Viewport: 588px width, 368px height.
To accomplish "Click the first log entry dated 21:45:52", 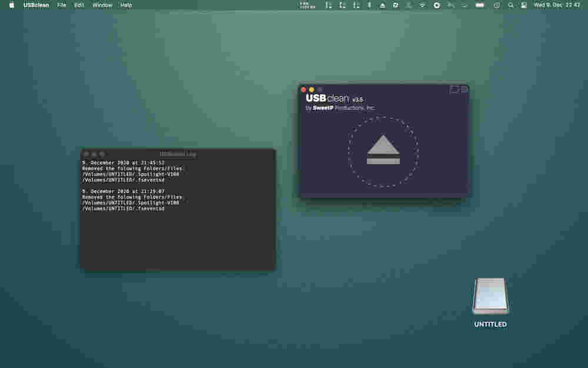I will point(123,163).
